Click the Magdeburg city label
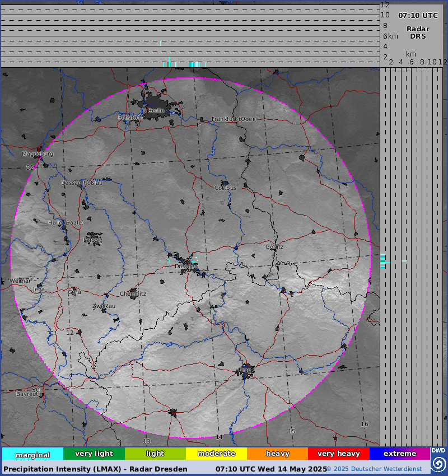The width and height of the screenshot is (448, 476). click(x=38, y=153)
